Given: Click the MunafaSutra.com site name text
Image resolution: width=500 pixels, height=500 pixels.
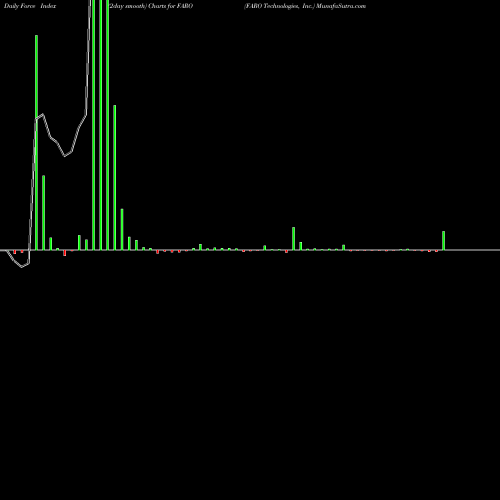Looking at the screenshot, I should point(341,6).
